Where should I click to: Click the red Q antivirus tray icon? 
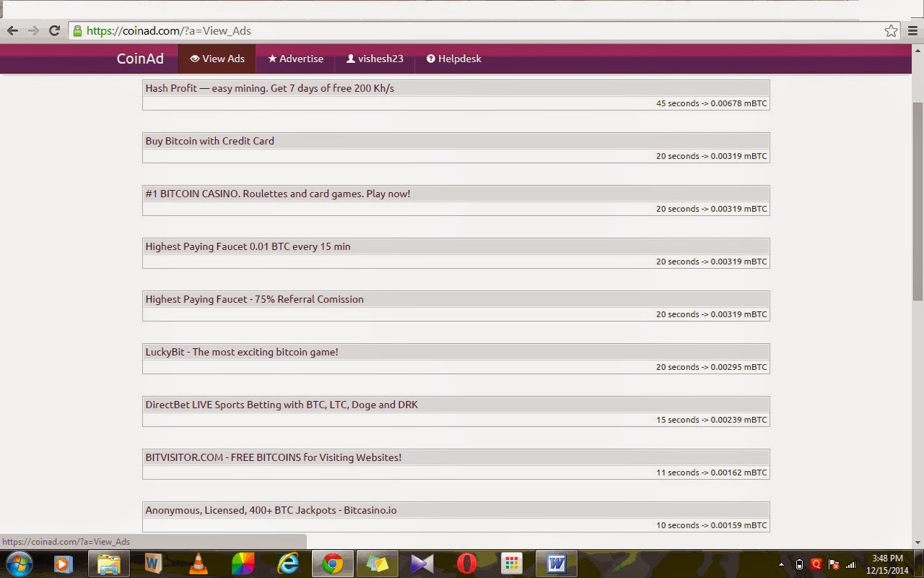[x=816, y=564]
